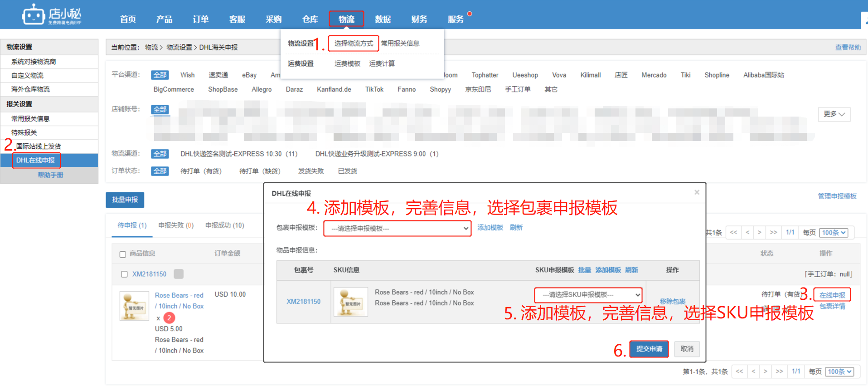868x386 pixels.
Task: Click 添加模板 next to 包裹申报模板
Action: [490, 228]
